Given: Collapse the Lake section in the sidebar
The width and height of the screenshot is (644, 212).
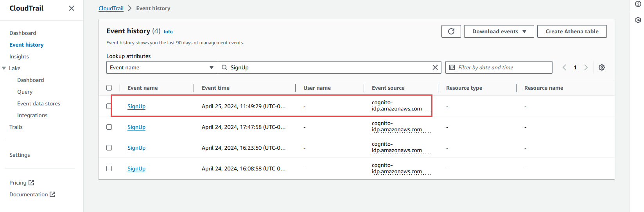Looking at the screenshot, I should (x=4, y=68).
